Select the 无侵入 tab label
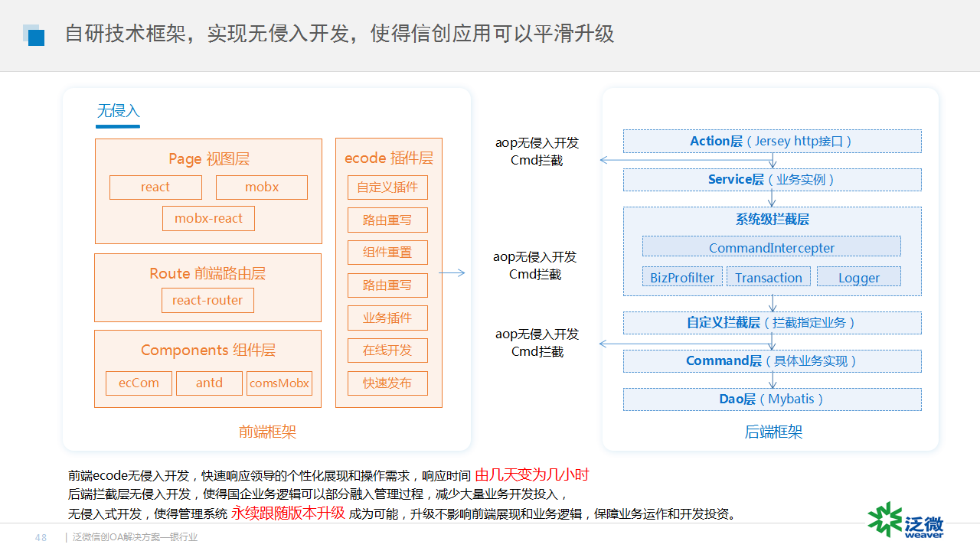This screenshot has width=980, height=551. pos(118,111)
